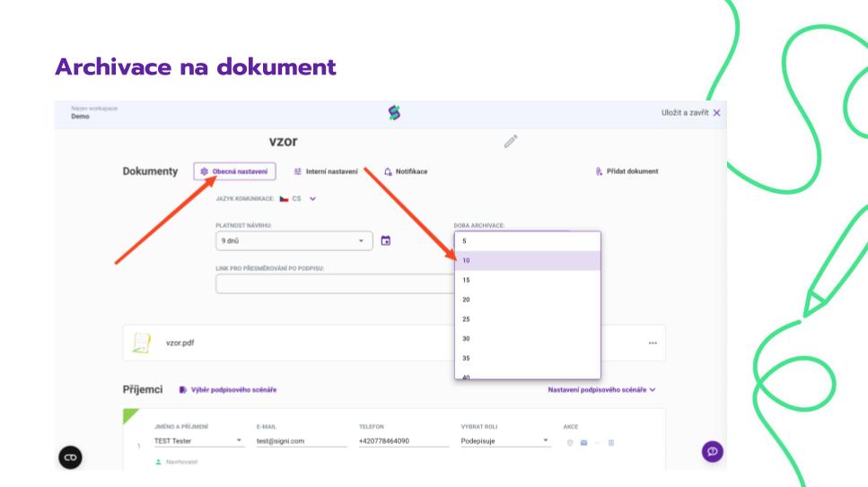Click the Signi logo in header
Image resolution: width=868 pixels, height=487 pixels.
(394, 112)
